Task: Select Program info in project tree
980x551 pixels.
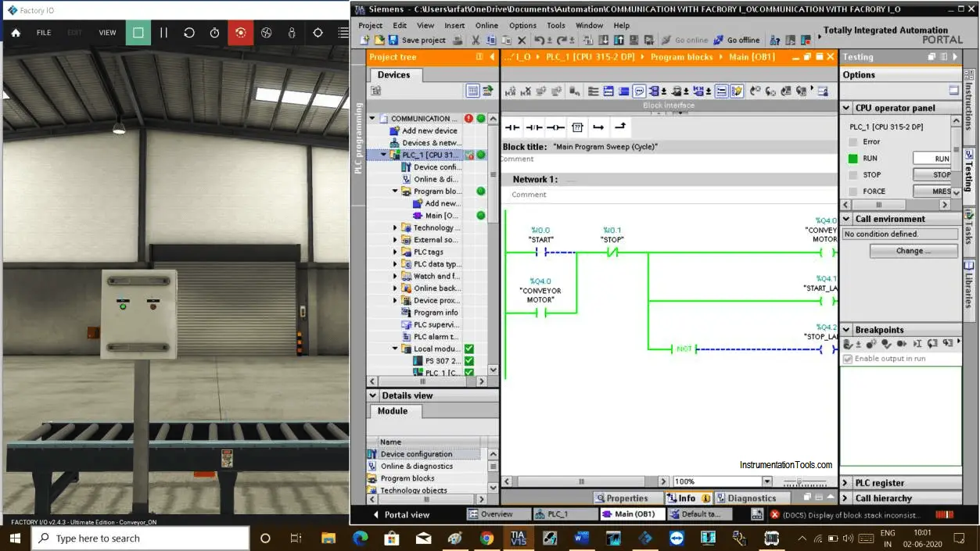Action: click(x=436, y=313)
